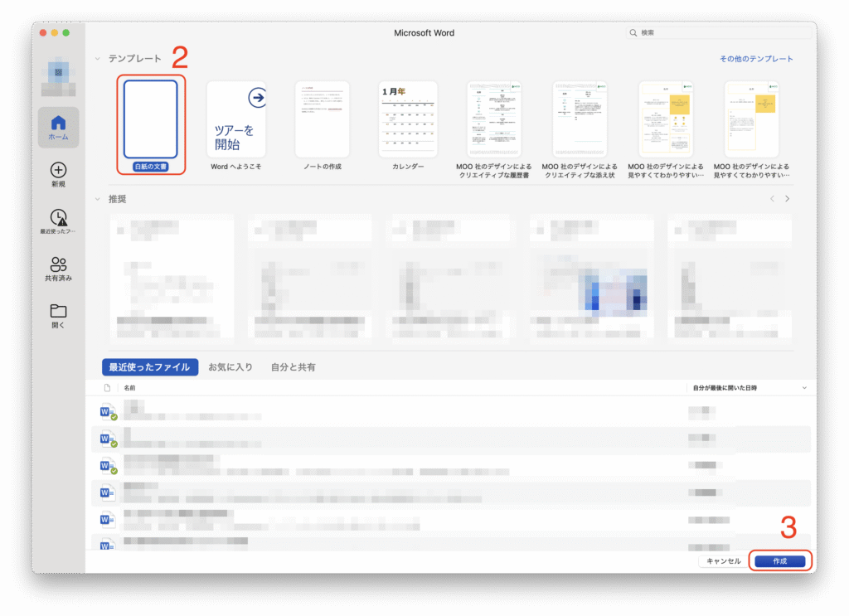Switch to the 自分と共有 tab

[x=293, y=367]
